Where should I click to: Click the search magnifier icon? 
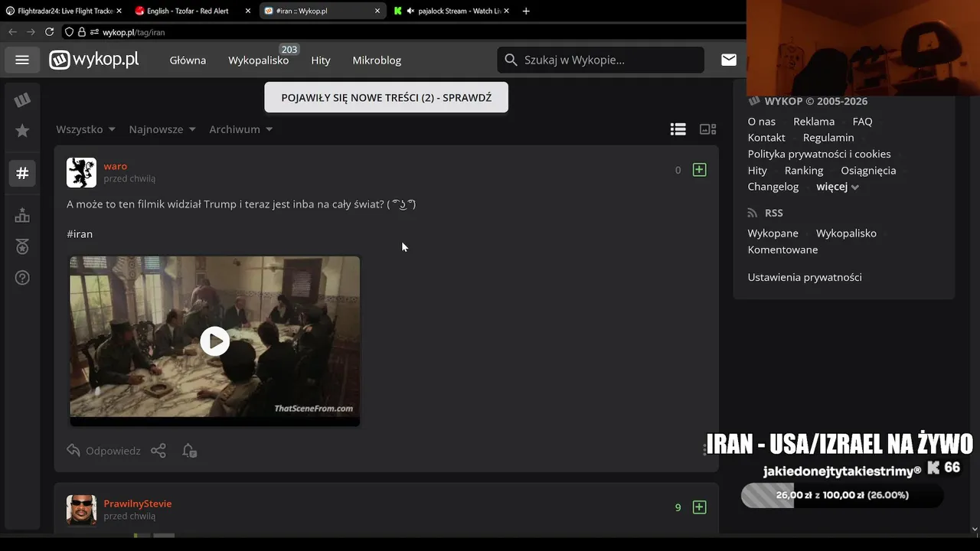[x=511, y=60]
